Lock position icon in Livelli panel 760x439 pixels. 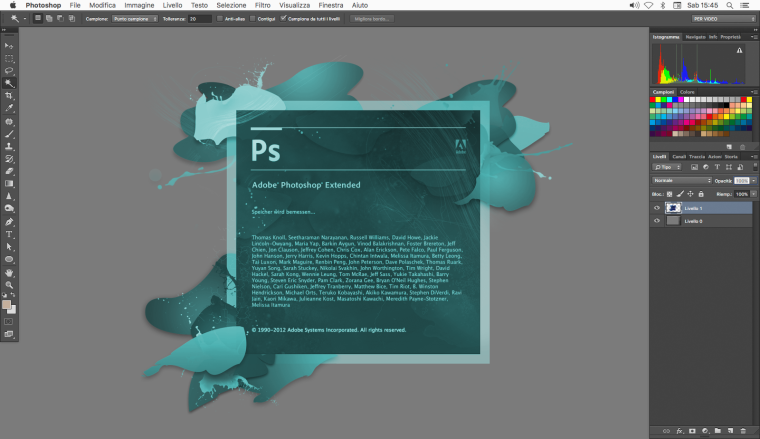[690, 194]
